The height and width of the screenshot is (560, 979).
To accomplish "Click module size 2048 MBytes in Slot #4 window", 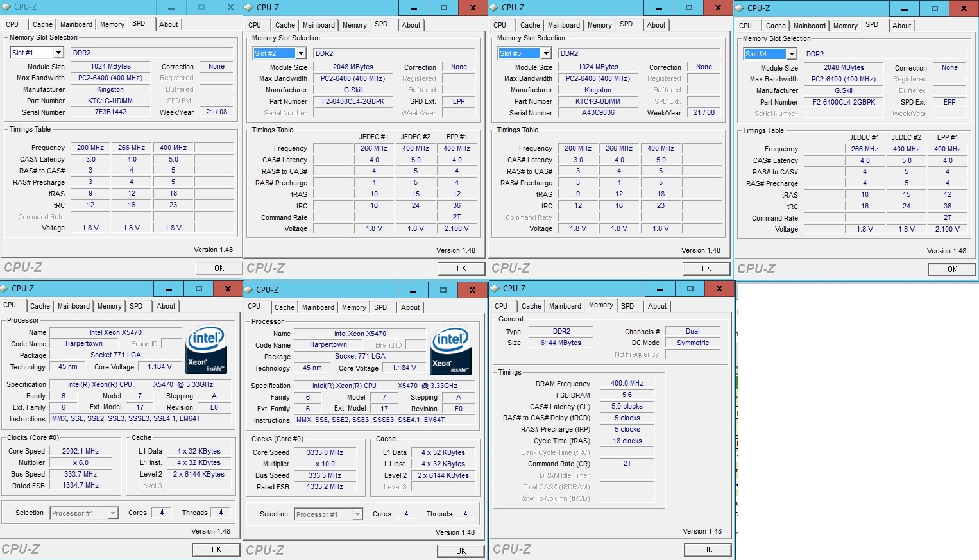I will click(844, 67).
